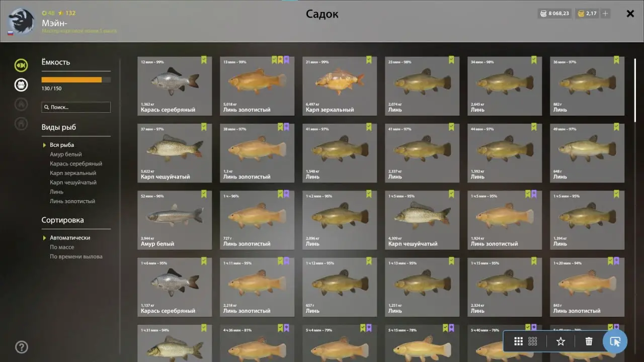The height and width of the screenshot is (362, 644).
Task: Filter species by Амур белый
Action: 66,154
